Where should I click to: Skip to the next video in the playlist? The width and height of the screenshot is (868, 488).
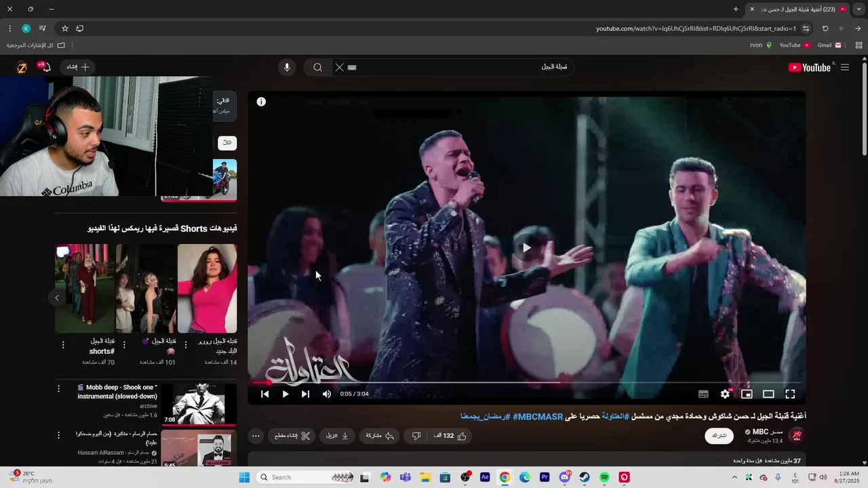tap(306, 394)
